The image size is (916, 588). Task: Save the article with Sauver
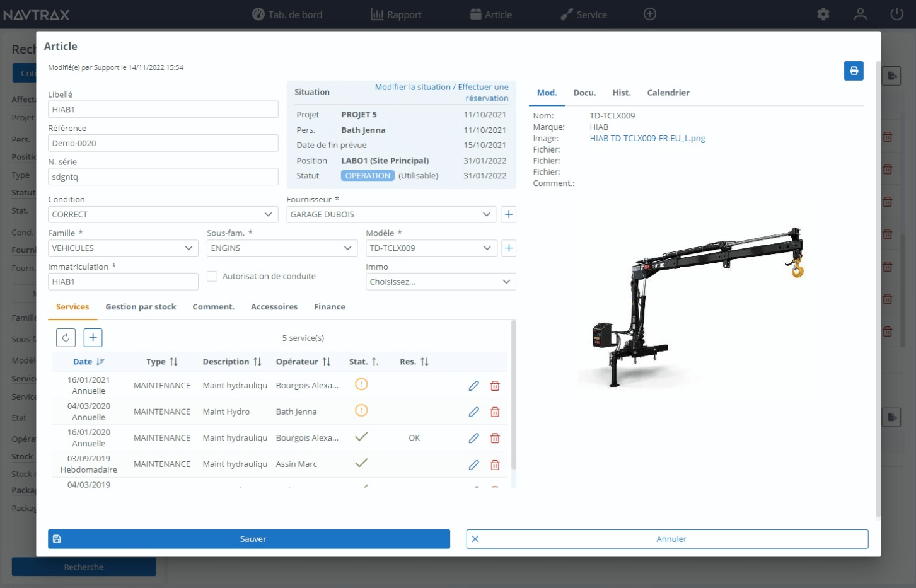click(x=249, y=539)
